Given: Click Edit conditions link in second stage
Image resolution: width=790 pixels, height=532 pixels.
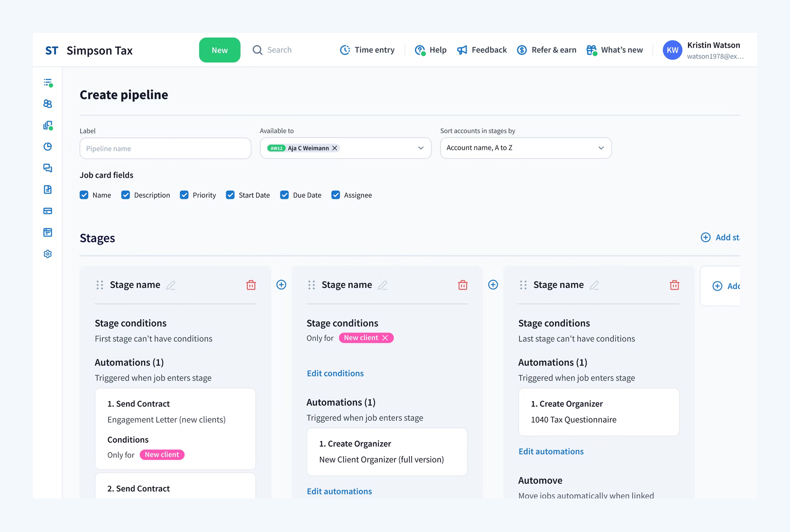Looking at the screenshot, I should pos(335,373).
